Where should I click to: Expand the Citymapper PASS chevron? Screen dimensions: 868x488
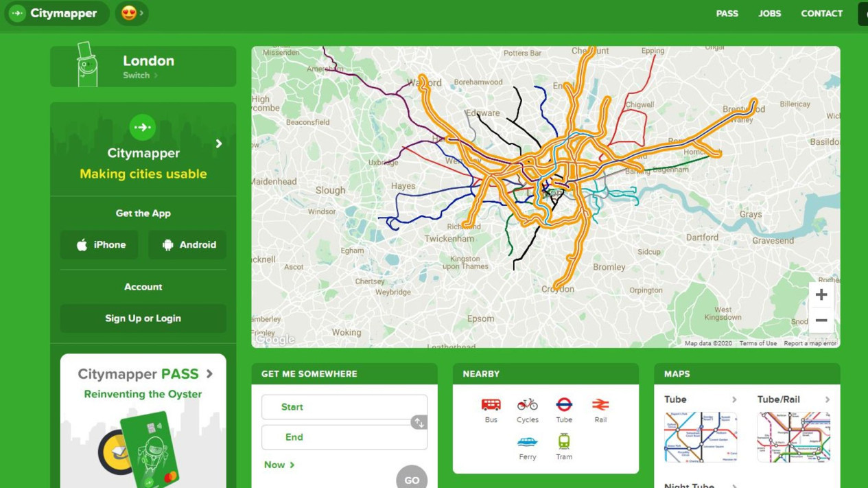point(210,373)
